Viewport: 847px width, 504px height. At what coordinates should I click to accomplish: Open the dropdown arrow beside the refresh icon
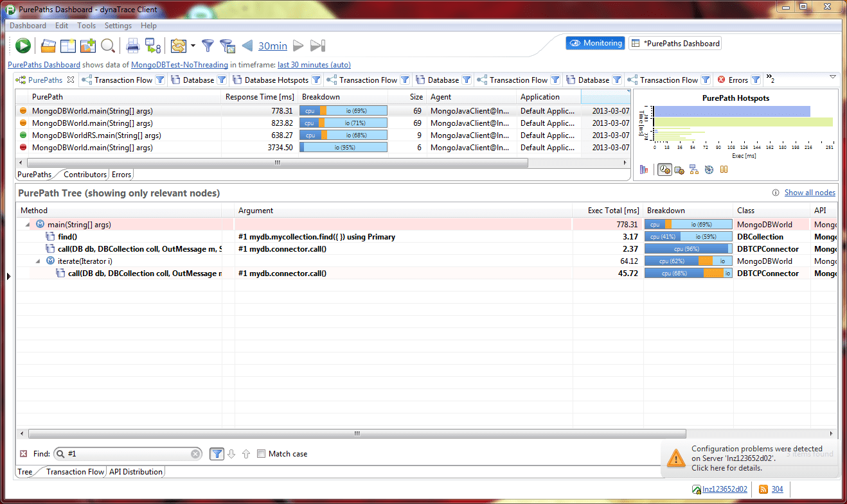[193, 46]
